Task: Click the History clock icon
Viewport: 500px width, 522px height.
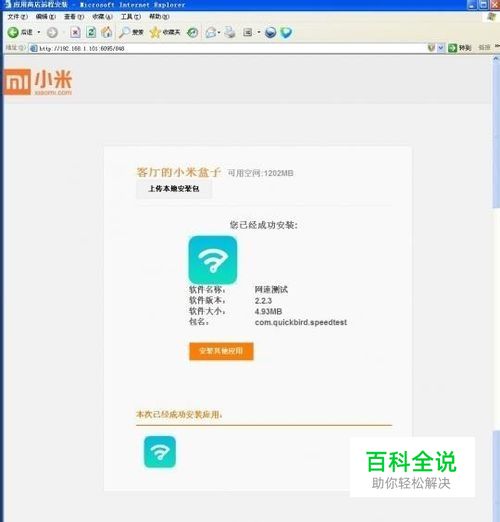Action: (192, 32)
